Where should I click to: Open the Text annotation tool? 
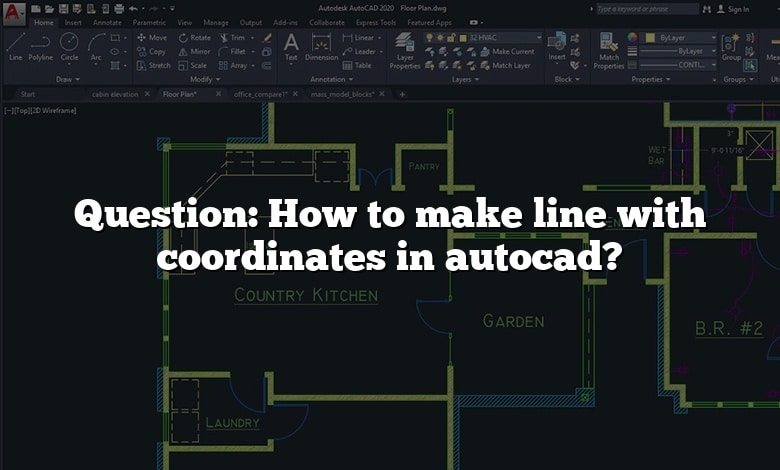pyautogui.click(x=291, y=47)
